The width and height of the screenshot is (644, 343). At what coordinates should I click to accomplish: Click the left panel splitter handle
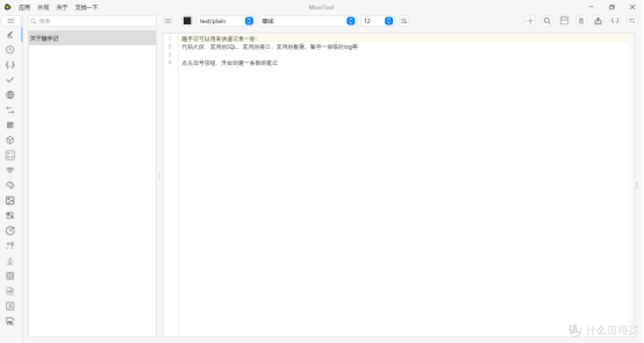coord(160,177)
